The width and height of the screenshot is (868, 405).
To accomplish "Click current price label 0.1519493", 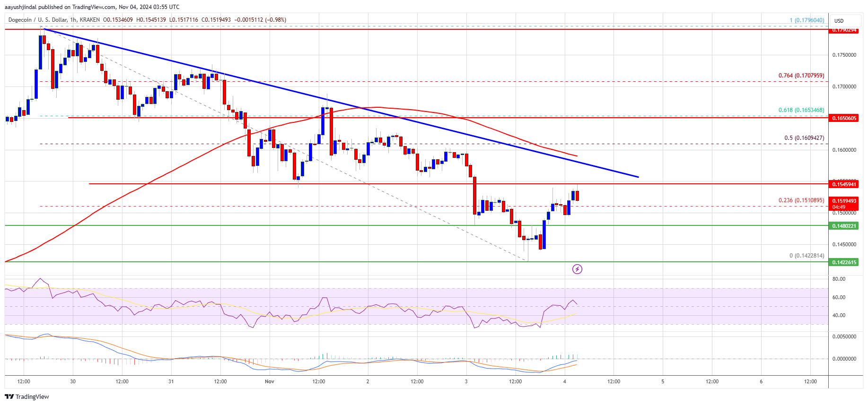I will pyautogui.click(x=845, y=201).
